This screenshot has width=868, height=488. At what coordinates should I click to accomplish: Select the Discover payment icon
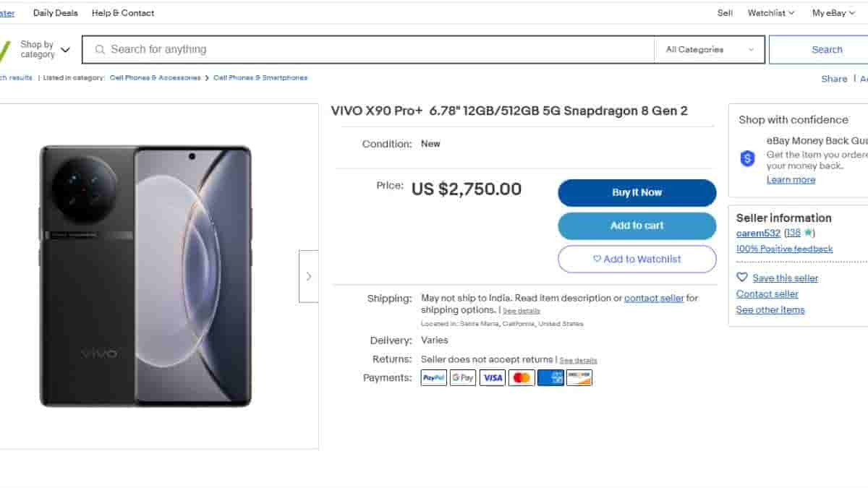point(579,377)
